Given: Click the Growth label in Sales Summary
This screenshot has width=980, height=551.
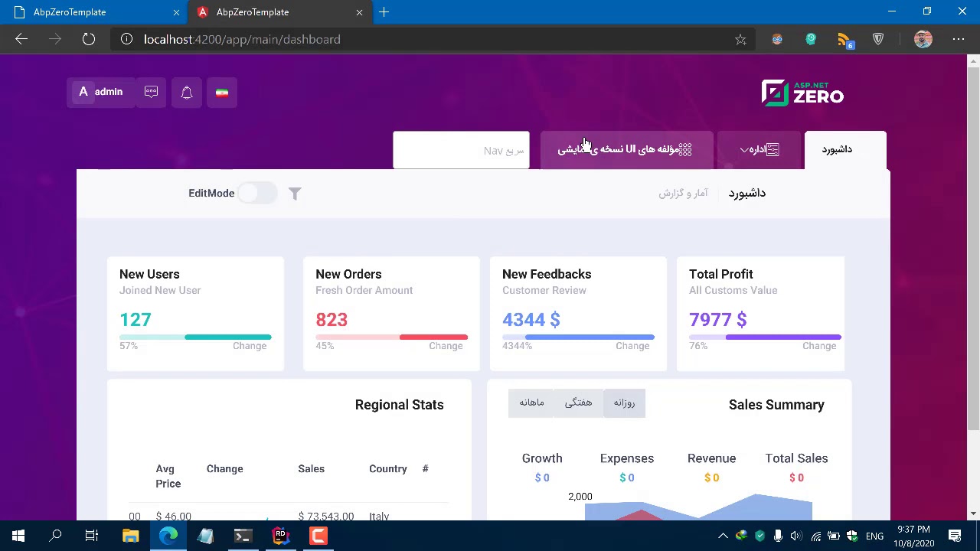Looking at the screenshot, I should tap(542, 458).
